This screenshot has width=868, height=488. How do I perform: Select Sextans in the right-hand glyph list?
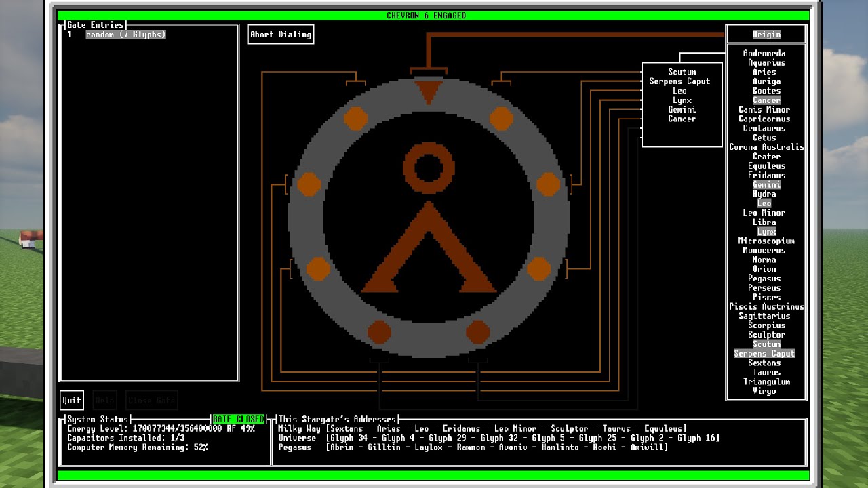click(x=764, y=363)
